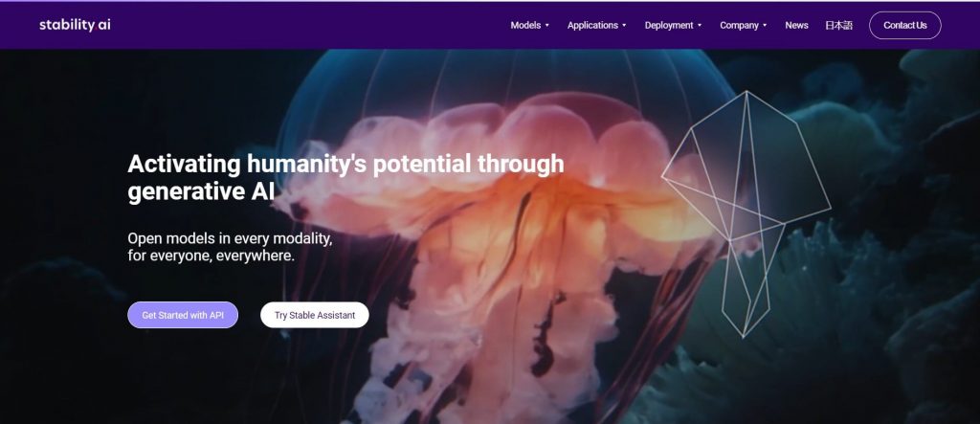The image size is (980, 424).
Task: Click the stability ai logo
Action: click(x=75, y=25)
